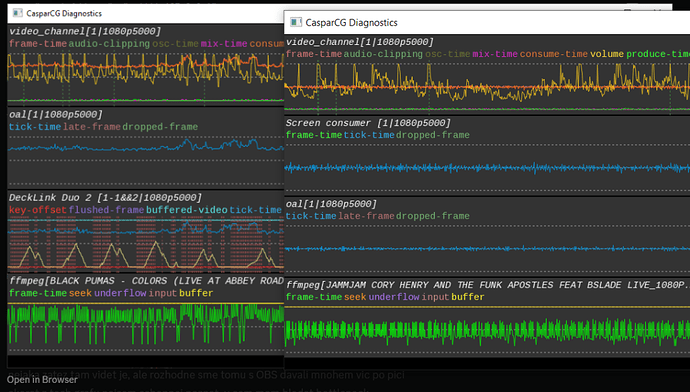
Task: Select key-offset label under DeckLink Duo 2
Action: 38,210
